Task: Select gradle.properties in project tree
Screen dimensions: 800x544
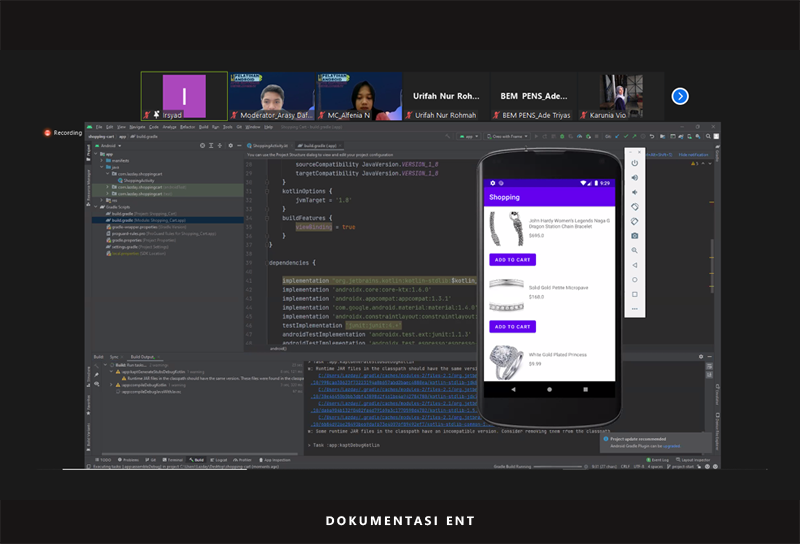Action: pyautogui.click(x=140, y=240)
